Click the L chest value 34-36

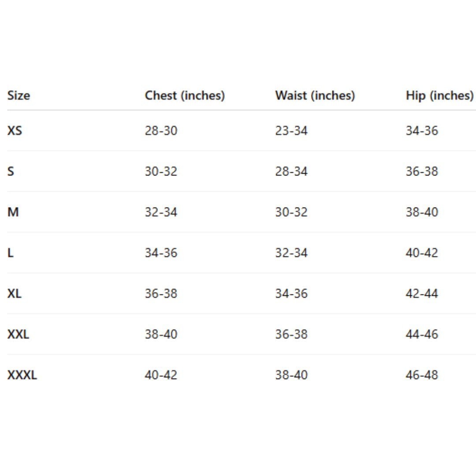tap(161, 253)
